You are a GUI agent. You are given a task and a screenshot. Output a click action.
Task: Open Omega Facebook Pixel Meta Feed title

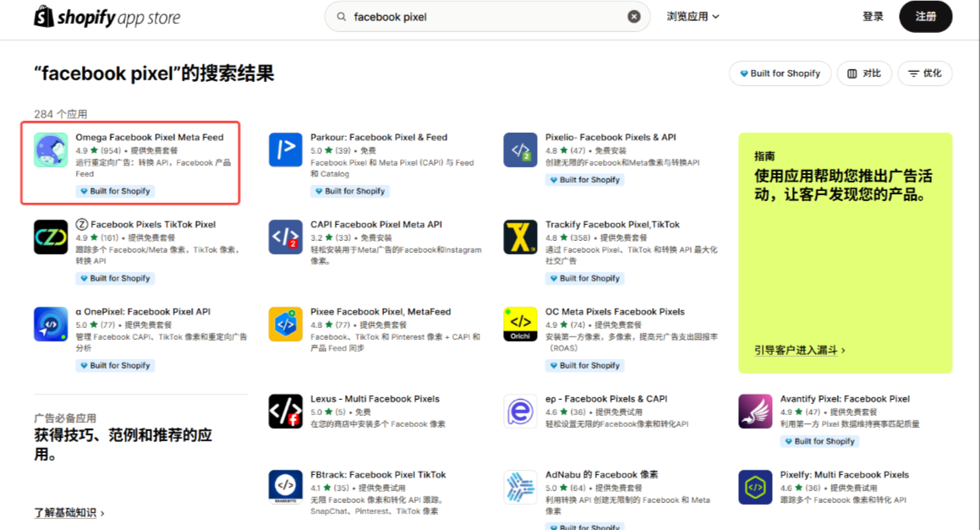coord(150,138)
